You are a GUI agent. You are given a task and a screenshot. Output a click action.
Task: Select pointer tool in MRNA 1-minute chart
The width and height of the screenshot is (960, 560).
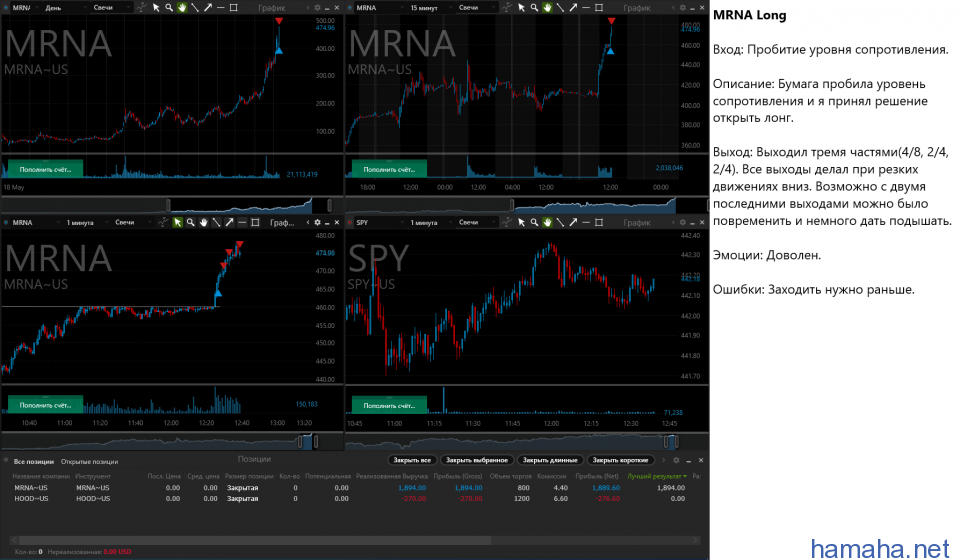pos(178,222)
